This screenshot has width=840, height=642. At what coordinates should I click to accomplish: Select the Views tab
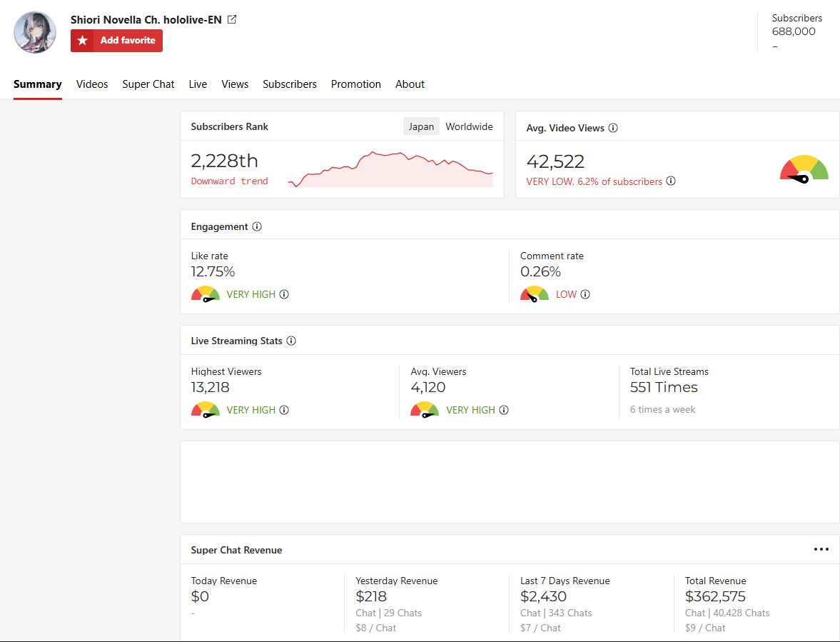pos(235,84)
